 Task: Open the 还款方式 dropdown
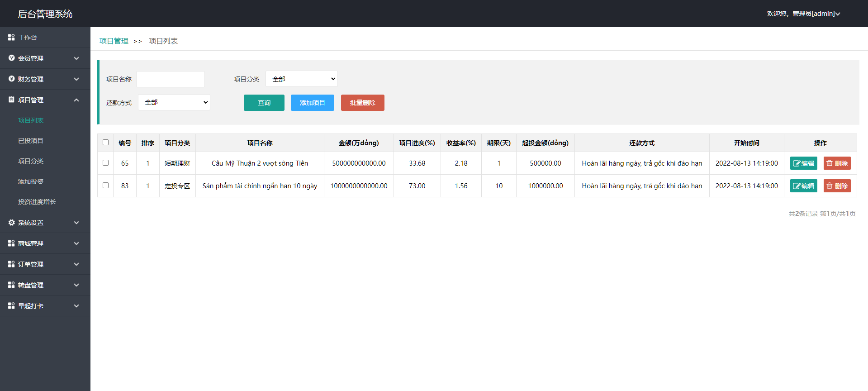pos(174,102)
